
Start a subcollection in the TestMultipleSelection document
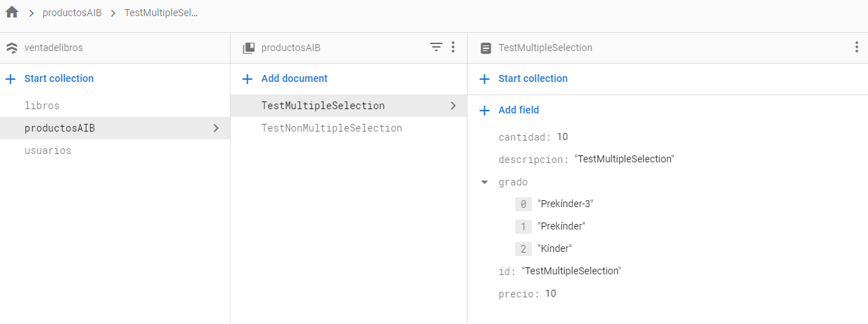533,78
